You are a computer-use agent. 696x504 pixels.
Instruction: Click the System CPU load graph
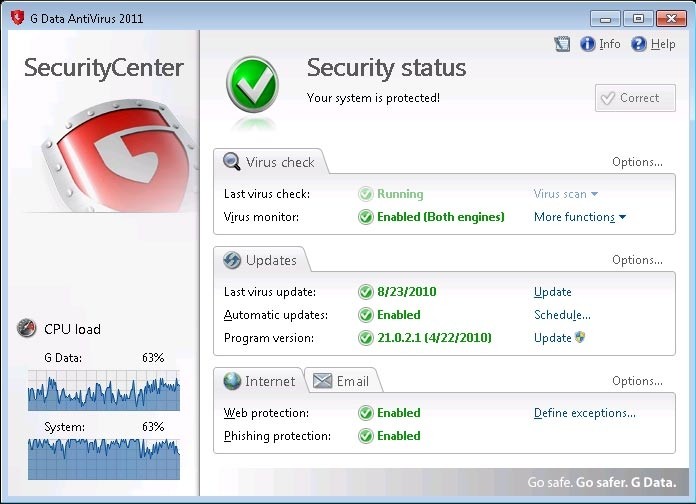tap(104, 459)
